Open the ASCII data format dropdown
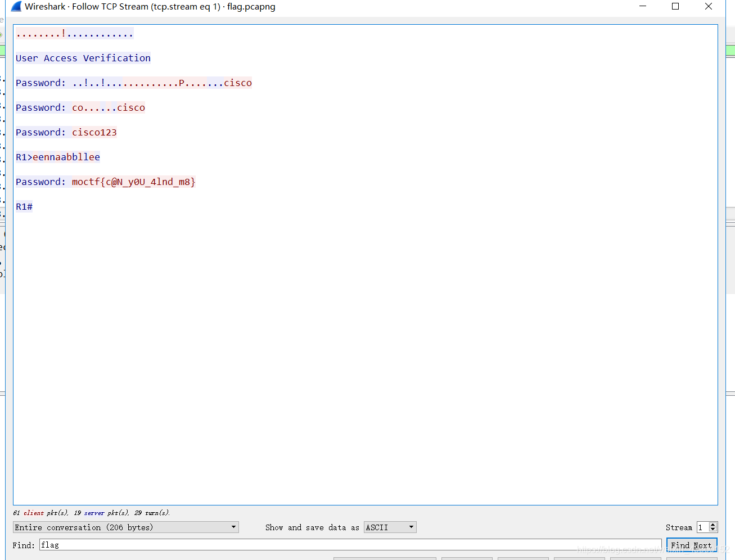This screenshot has height=560, width=735. (x=390, y=527)
